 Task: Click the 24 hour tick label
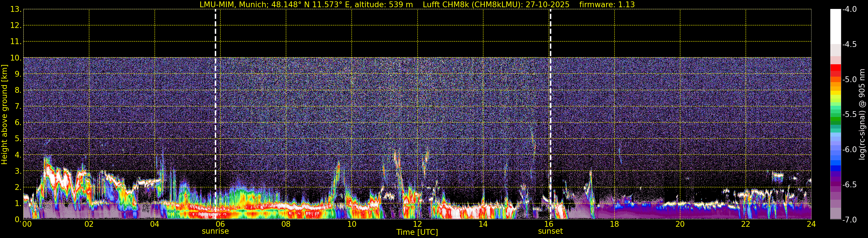point(811,224)
